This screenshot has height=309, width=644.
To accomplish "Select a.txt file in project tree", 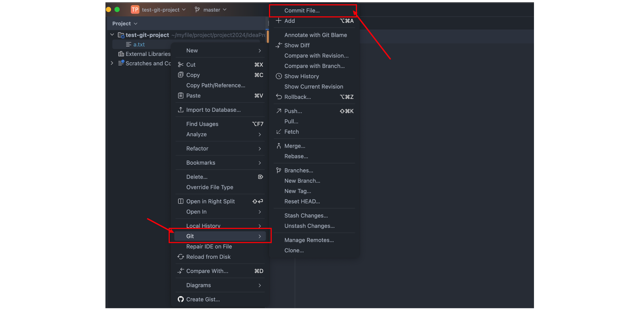I will (x=139, y=45).
